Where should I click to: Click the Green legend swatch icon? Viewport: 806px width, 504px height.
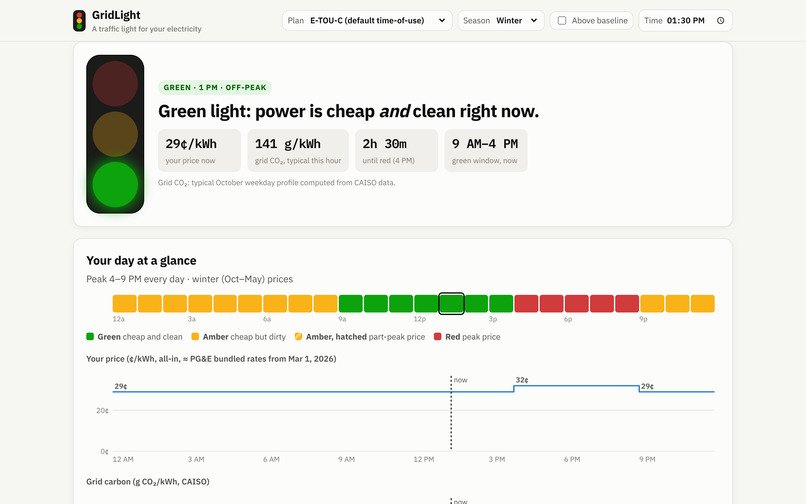tap(90, 337)
